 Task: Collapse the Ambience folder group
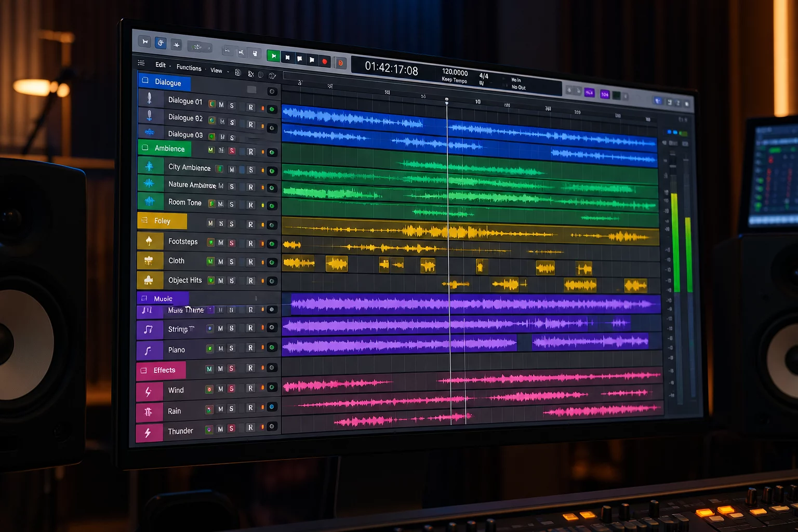(145, 148)
